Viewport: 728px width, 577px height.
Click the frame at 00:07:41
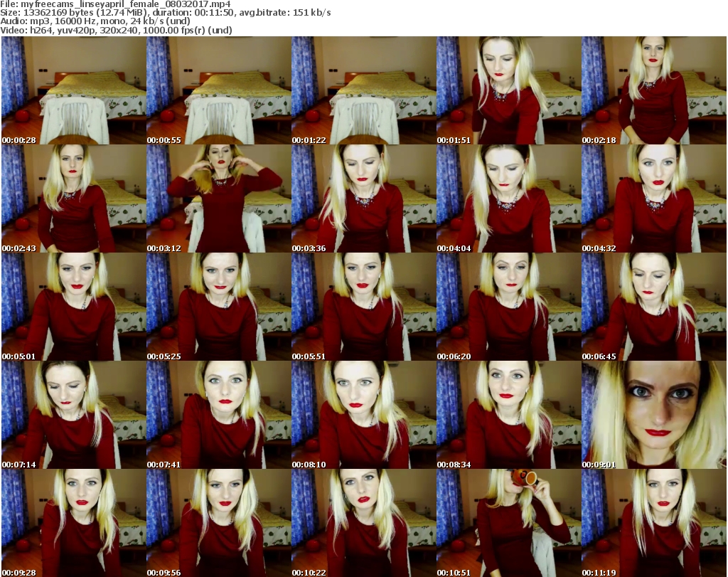click(219, 415)
